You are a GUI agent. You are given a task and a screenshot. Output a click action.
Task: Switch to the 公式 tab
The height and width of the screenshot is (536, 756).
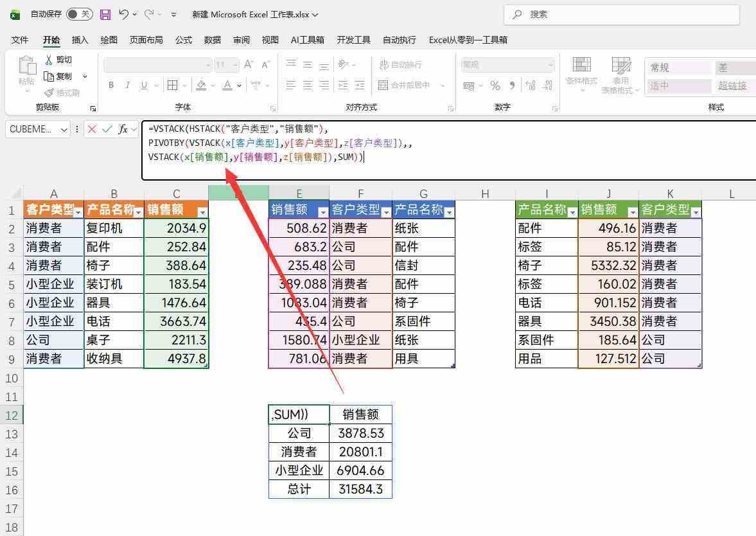[x=184, y=40]
